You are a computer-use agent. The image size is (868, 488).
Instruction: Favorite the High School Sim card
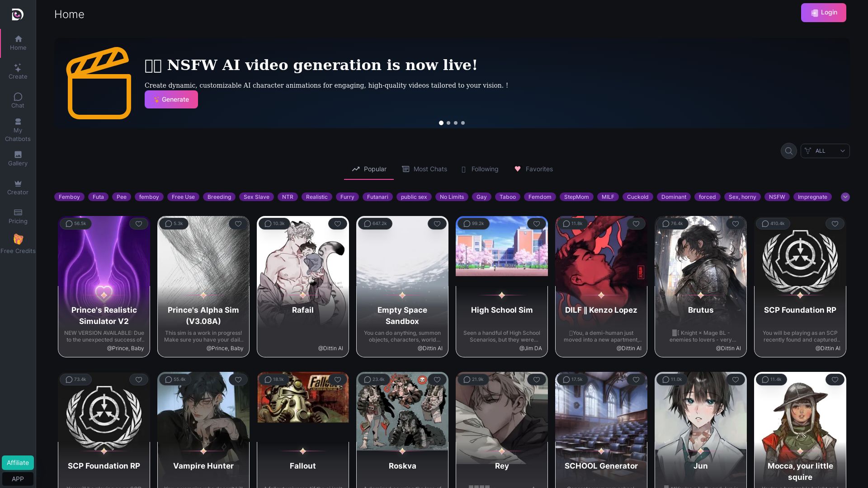coord(536,224)
